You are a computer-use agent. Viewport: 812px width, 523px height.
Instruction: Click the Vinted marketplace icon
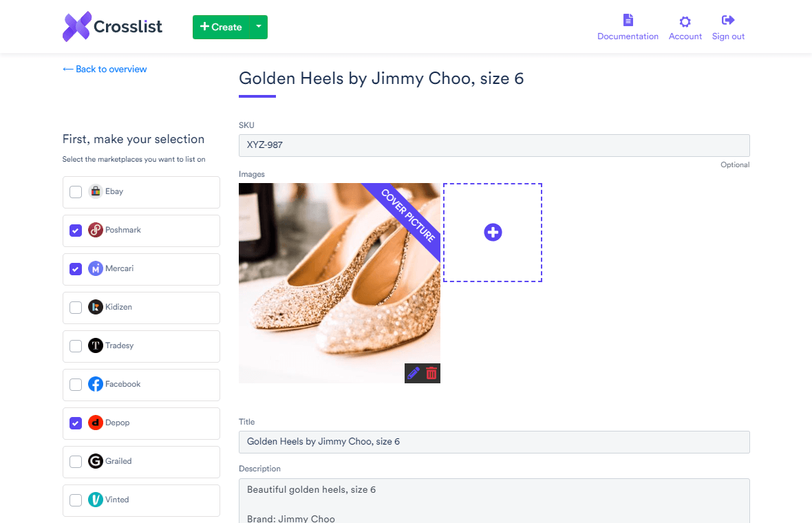pyautogui.click(x=95, y=500)
